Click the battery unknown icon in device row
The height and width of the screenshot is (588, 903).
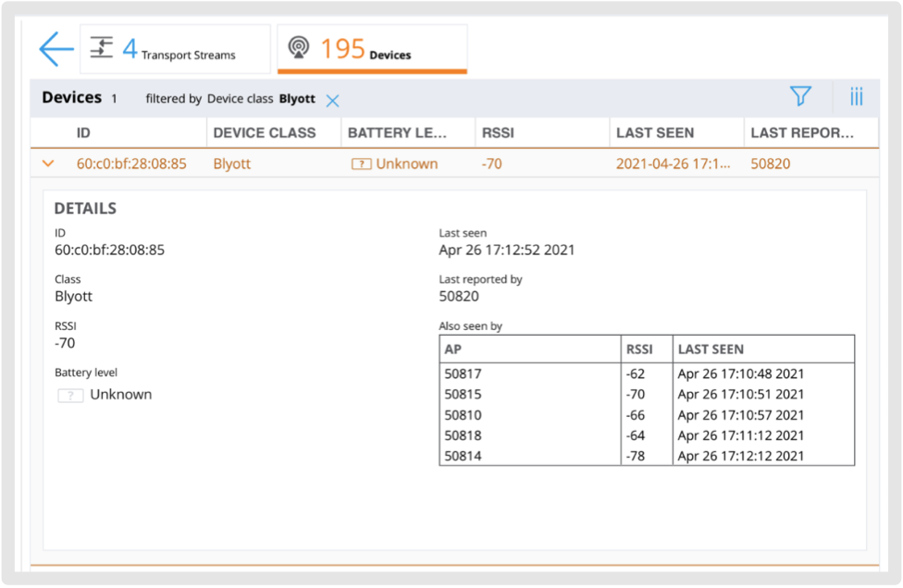(x=361, y=165)
